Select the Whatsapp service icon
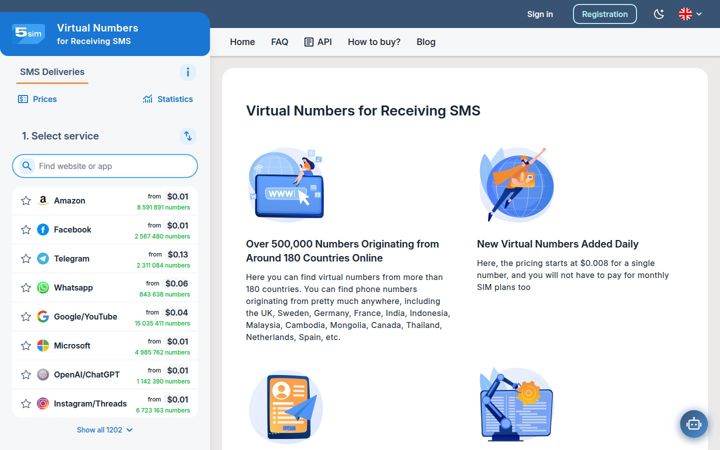The height and width of the screenshot is (450, 720). (43, 287)
